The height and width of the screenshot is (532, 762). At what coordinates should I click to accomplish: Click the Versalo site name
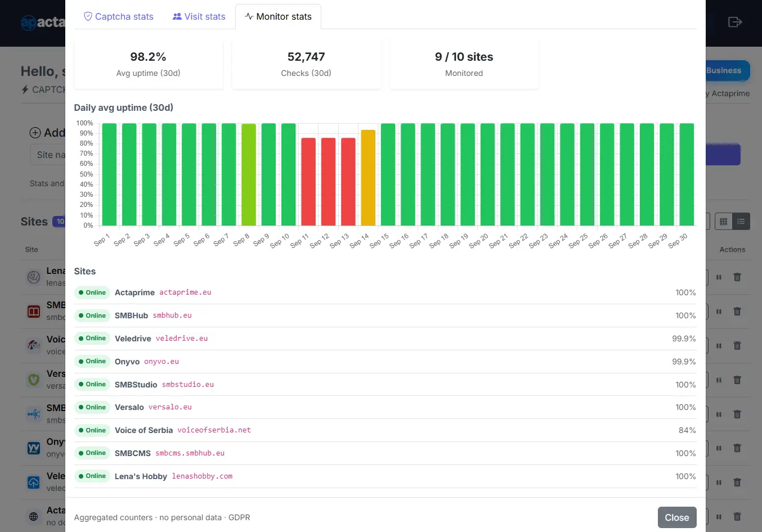pyautogui.click(x=129, y=407)
